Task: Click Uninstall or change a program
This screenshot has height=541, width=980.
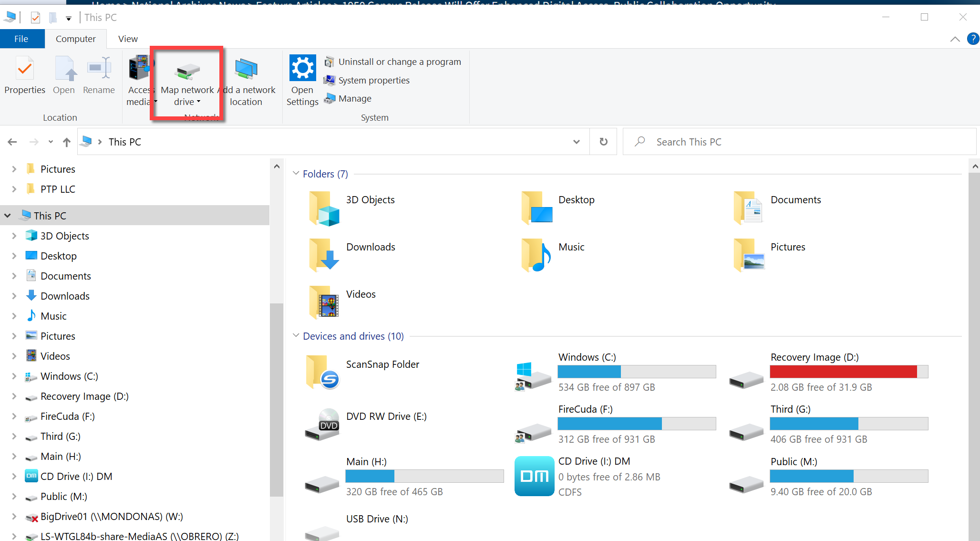Action: point(399,62)
